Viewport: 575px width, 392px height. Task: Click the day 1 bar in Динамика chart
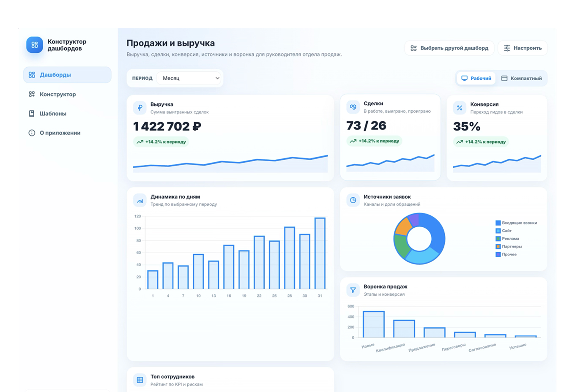pos(153,280)
